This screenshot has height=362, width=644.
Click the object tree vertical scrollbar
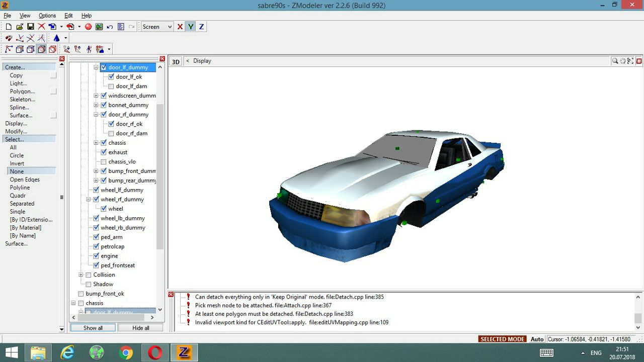pos(160,176)
